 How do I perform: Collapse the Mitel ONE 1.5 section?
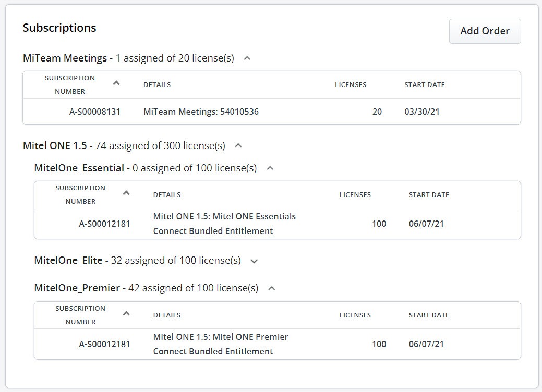tap(238, 145)
